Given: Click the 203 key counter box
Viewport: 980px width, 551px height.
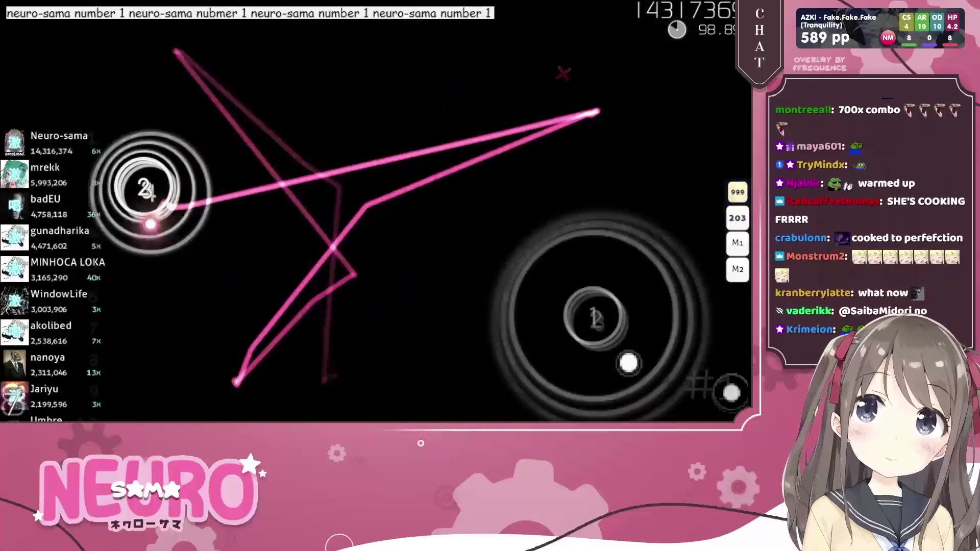Looking at the screenshot, I should pyautogui.click(x=737, y=218).
